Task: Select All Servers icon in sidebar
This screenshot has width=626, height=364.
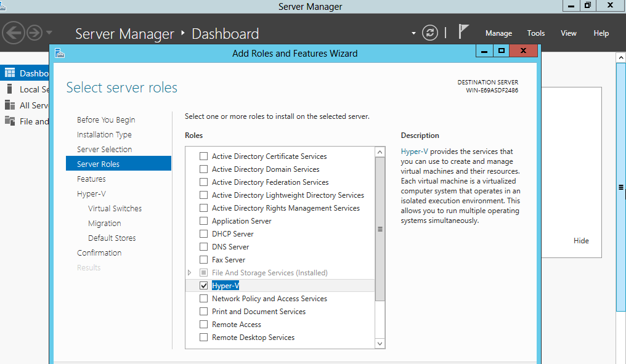Action: coord(10,105)
